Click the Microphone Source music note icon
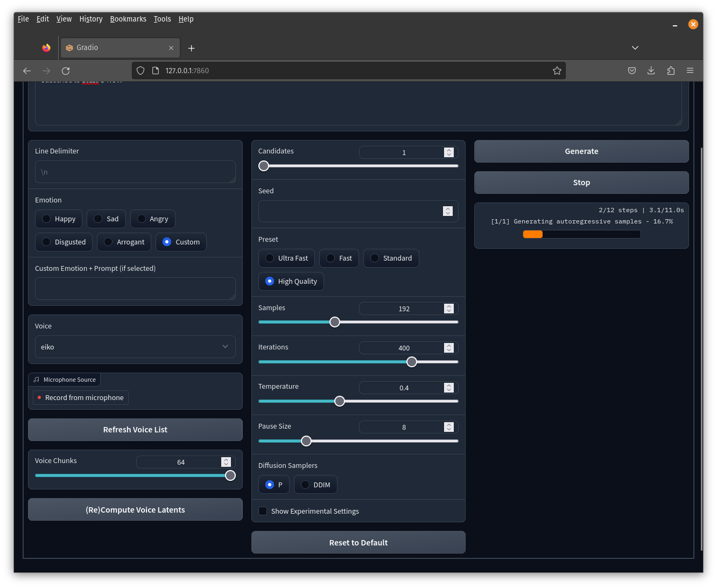 click(37, 380)
